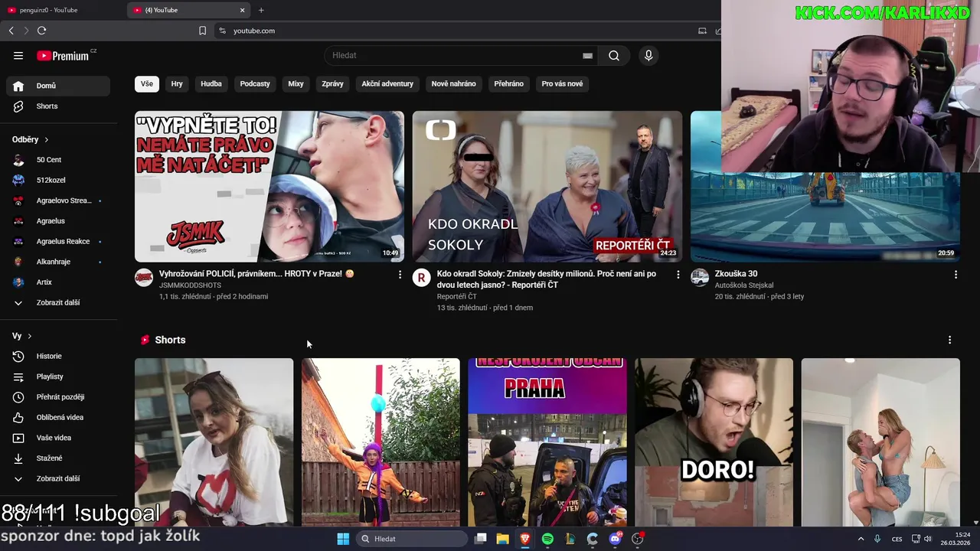Viewport: 980px width, 551px height.
Task: Select the Hry filter chip
Action: point(177,84)
